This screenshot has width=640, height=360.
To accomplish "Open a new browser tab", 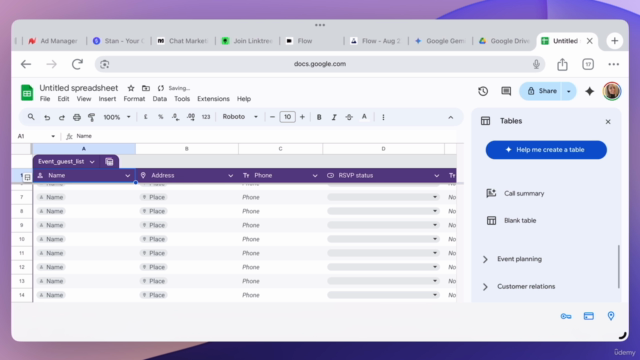I will click(614, 41).
